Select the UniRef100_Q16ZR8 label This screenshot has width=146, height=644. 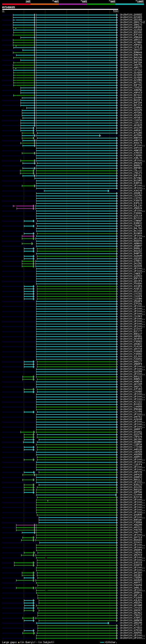pos(131,372)
